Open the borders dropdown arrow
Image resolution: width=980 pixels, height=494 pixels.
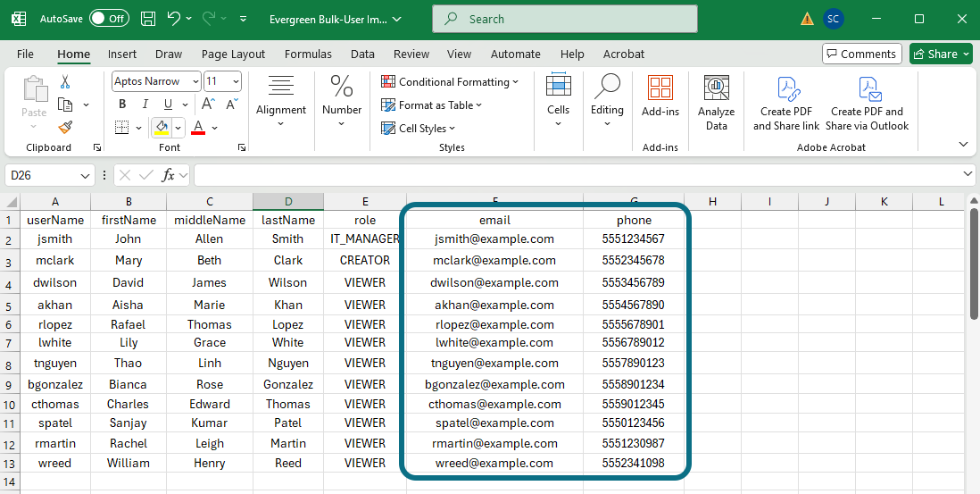(x=138, y=128)
